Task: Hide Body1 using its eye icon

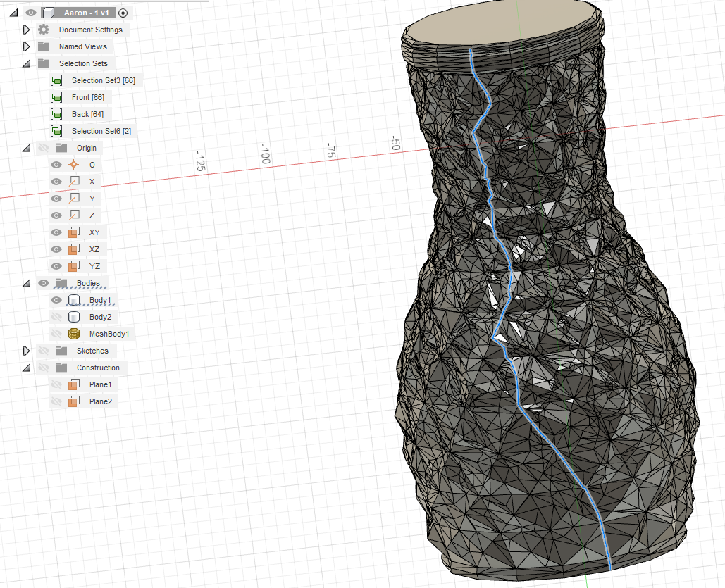Action: (x=56, y=300)
